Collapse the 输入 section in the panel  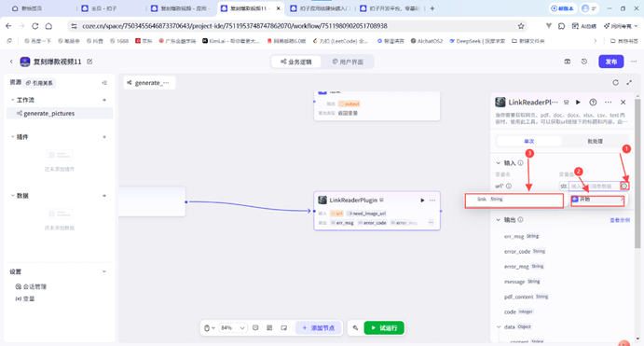[x=499, y=163]
